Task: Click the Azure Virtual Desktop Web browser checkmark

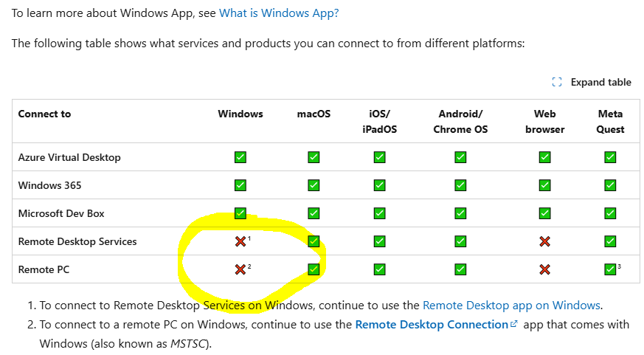Action: [544, 157]
